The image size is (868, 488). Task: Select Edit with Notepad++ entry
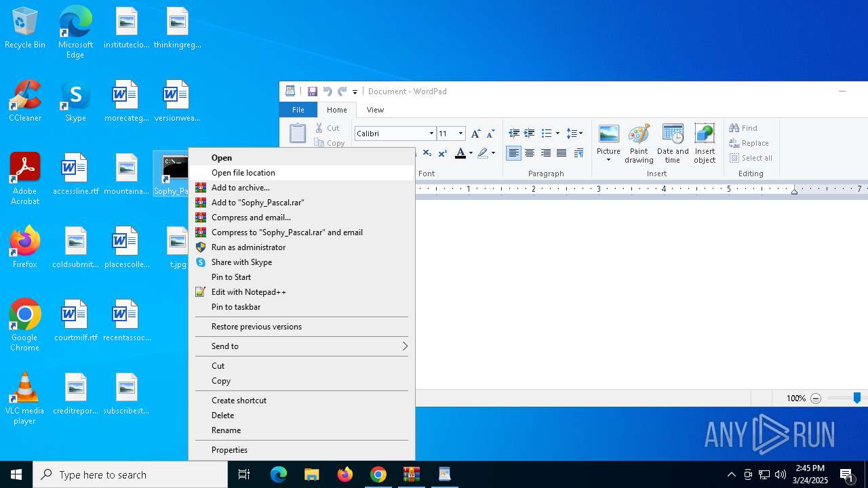[302, 292]
